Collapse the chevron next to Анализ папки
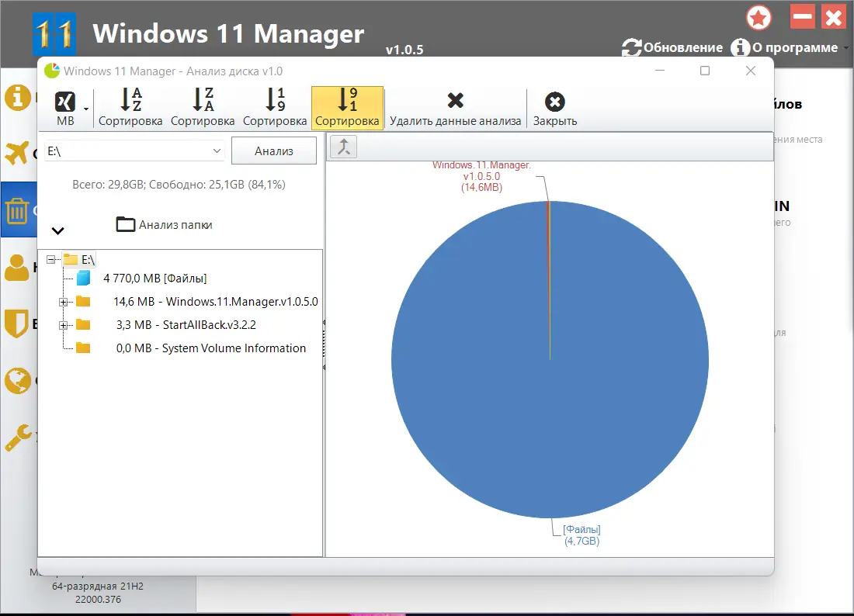The image size is (854, 616). (x=57, y=230)
